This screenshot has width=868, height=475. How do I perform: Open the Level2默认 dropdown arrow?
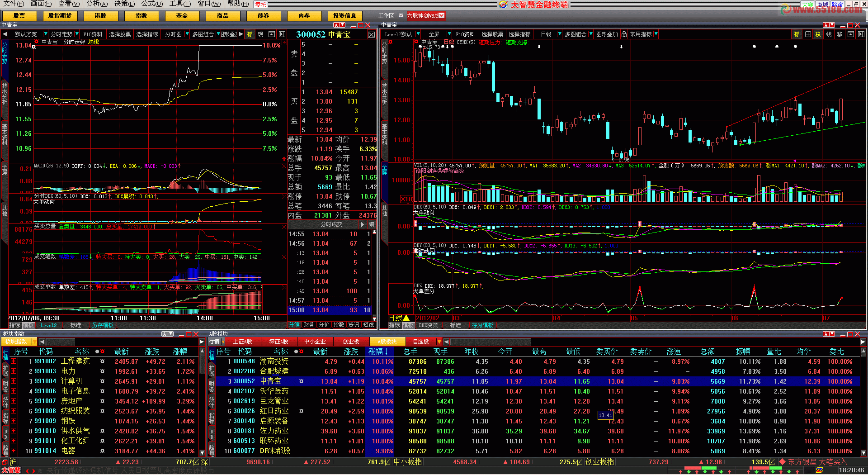point(418,34)
